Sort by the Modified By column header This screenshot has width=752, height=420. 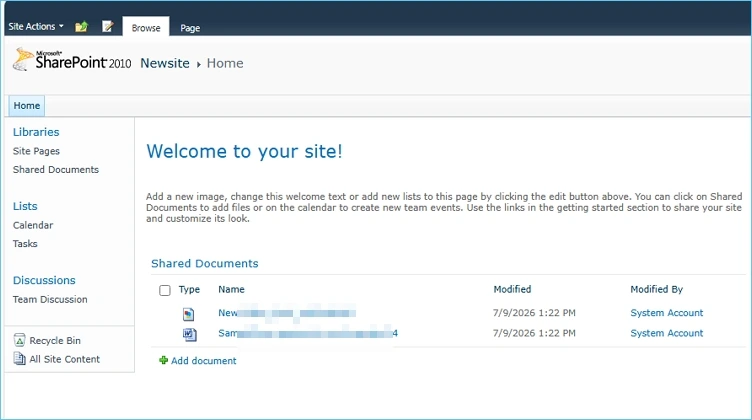pos(657,290)
